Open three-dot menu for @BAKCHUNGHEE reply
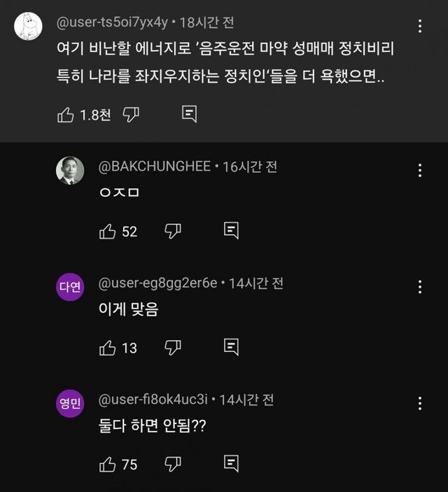 [420, 170]
